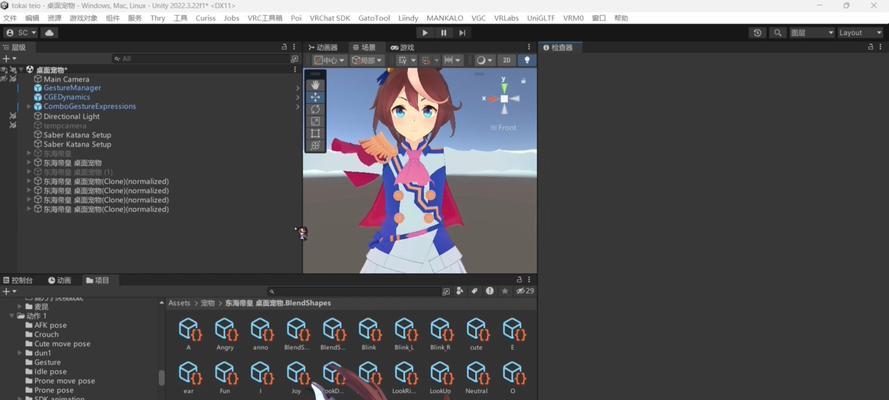Screen dimensions: 889x400
Task: Open the SC account dropdown
Action: click(x=21, y=33)
